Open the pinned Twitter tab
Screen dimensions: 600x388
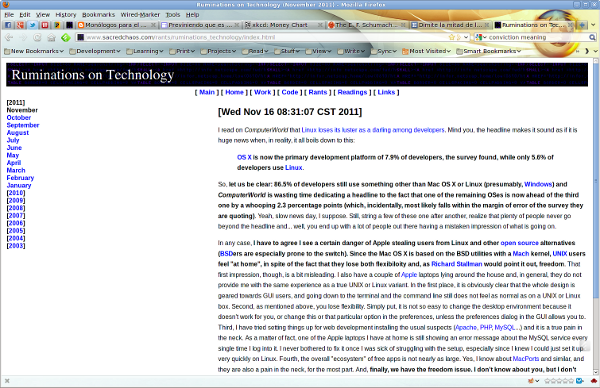[33, 25]
